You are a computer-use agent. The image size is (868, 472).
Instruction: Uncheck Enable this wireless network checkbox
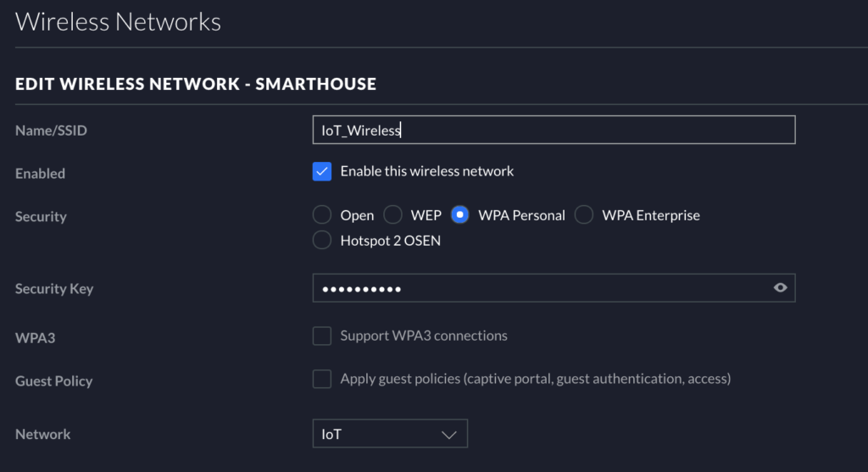(x=322, y=172)
